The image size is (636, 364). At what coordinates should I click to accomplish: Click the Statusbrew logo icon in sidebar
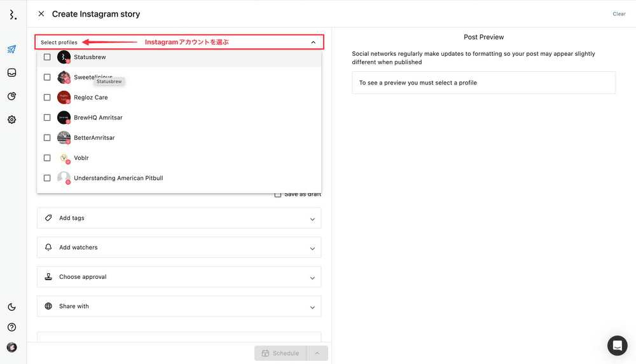click(12, 15)
